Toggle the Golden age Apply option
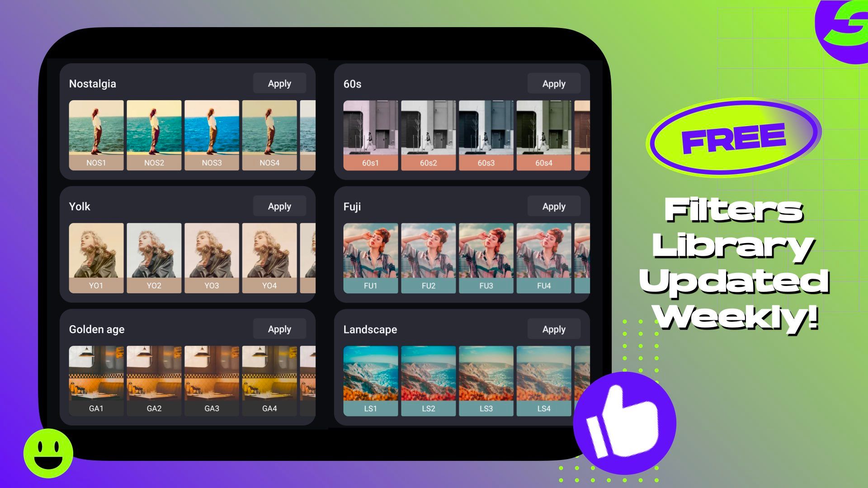Viewport: 868px width, 488px height. tap(279, 329)
